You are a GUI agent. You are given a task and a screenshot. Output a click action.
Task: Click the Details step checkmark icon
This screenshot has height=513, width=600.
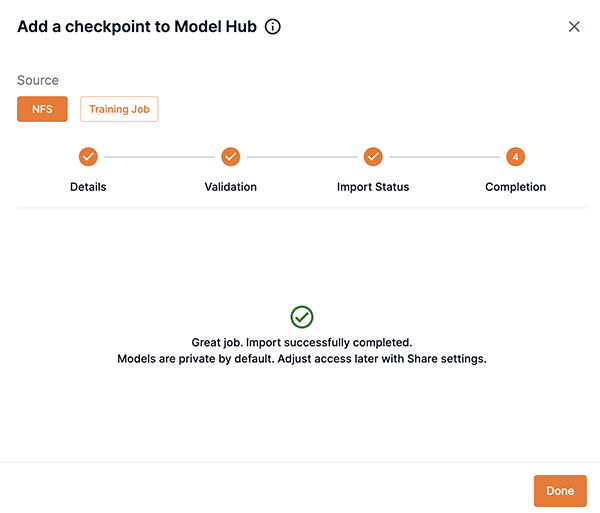(88, 157)
